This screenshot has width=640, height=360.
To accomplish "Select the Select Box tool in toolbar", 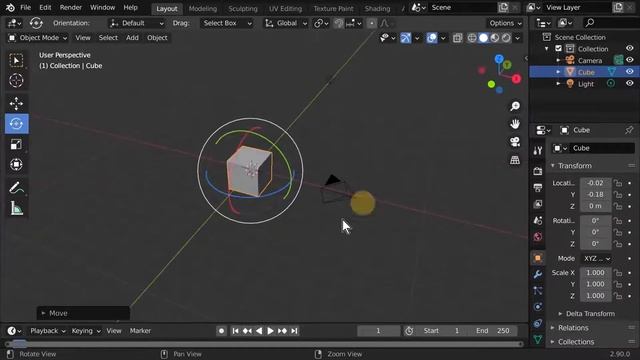I will coord(16,60).
